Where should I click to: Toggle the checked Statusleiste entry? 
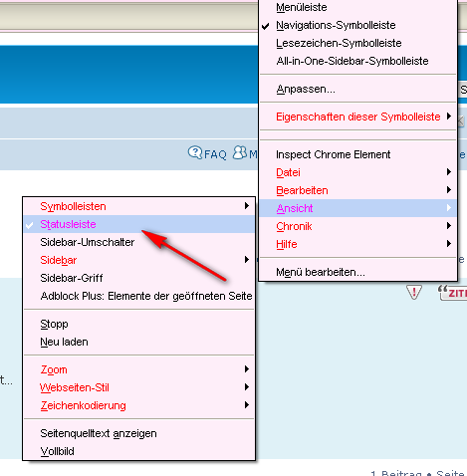[x=138, y=224]
